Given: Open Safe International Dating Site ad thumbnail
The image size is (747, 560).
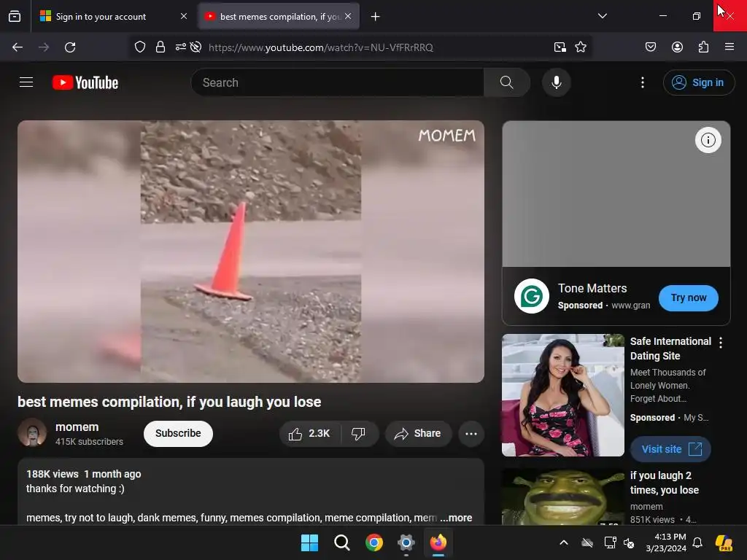Looking at the screenshot, I should coord(563,394).
